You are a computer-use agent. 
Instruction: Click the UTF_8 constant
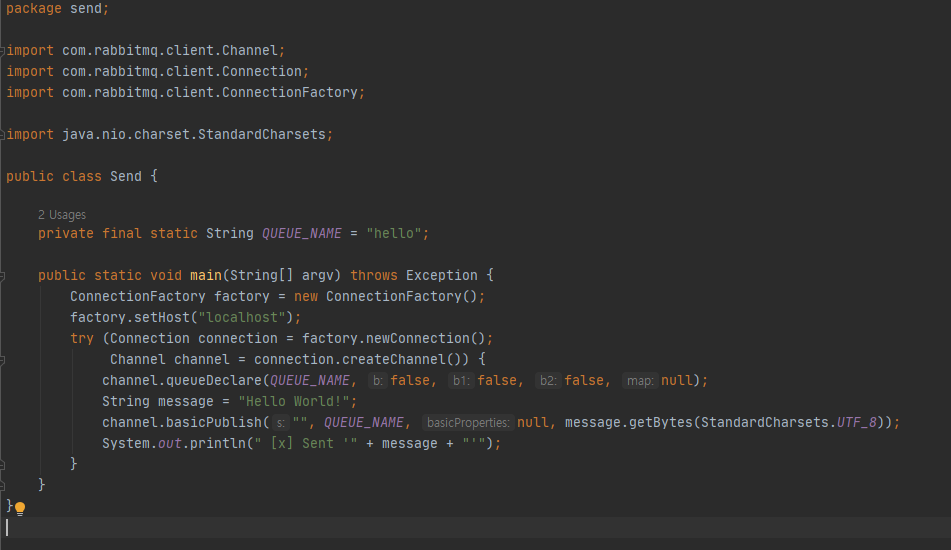point(856,423)
